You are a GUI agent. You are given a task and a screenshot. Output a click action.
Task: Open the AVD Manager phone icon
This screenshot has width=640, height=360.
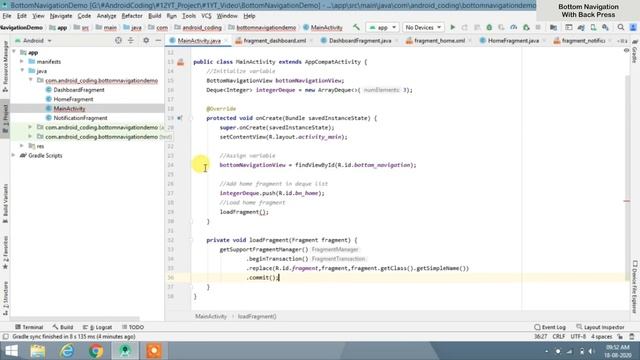click(x=593, y=27)
